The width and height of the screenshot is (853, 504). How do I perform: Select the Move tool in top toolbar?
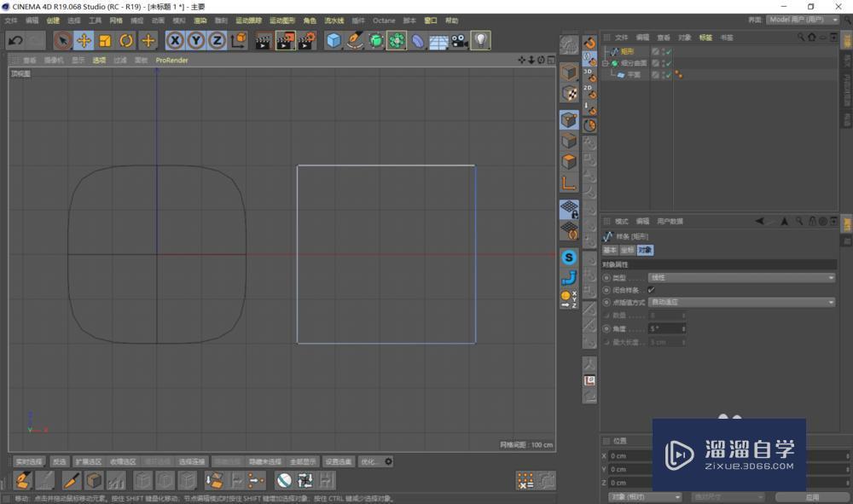[x=84, y=40]
